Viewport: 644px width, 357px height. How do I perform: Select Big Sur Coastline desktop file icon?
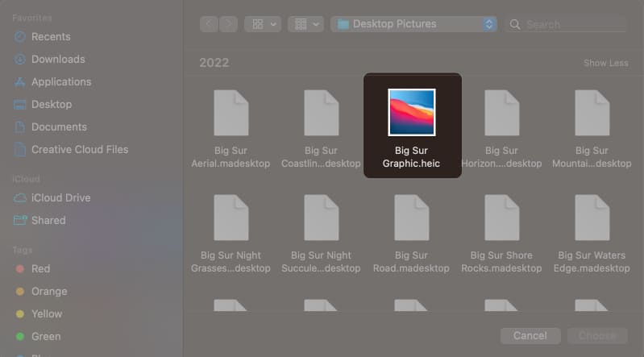(322, 113)
